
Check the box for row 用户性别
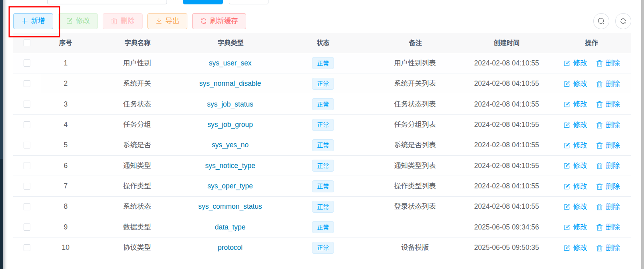coord(27,63)
